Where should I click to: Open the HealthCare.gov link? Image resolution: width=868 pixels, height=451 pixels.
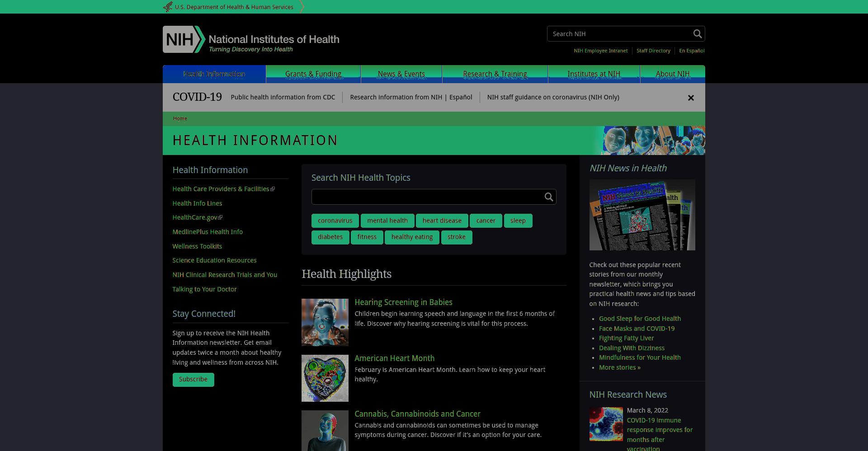click(195, 217)
